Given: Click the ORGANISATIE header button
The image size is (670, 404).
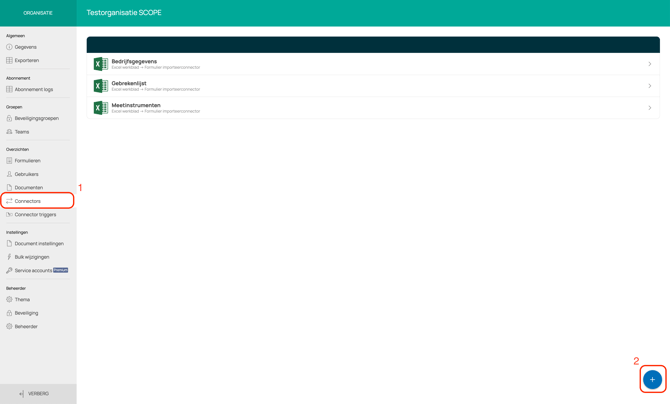Looking at the screenshot, I should click(38, 13).
